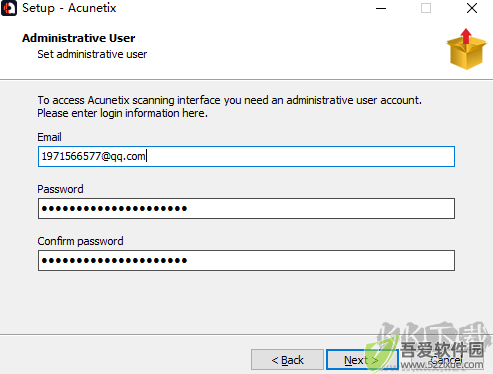493x374 pixels.
Task: Focus the Password field
Action: coord(246,209)
